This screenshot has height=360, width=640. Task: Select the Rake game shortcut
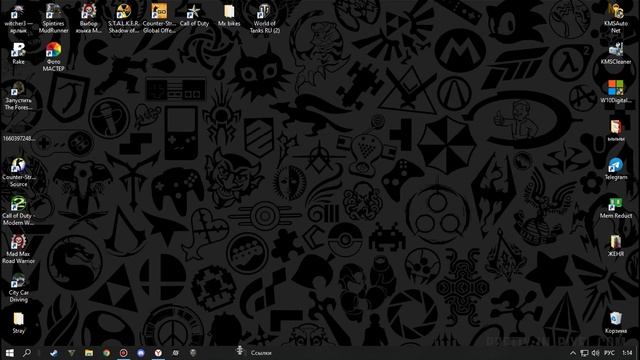[x=18, y=50]
